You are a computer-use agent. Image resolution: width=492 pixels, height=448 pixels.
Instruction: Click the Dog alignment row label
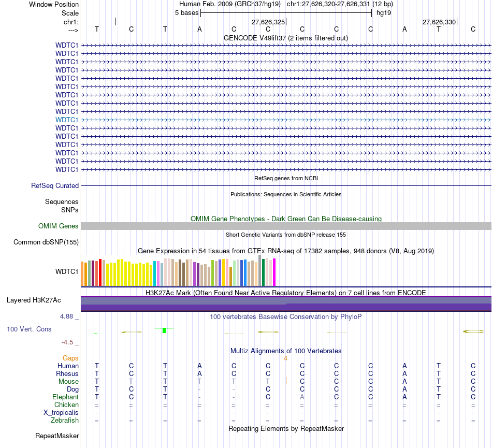[x=73, y=389]
